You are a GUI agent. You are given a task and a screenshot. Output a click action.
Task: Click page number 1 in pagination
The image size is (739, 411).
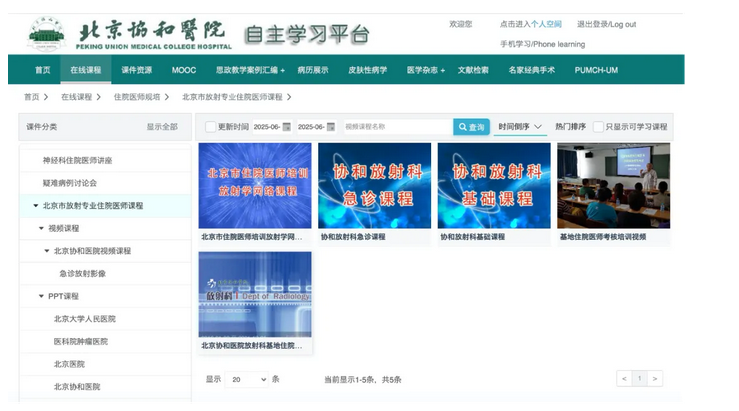(x=640, y=378)
